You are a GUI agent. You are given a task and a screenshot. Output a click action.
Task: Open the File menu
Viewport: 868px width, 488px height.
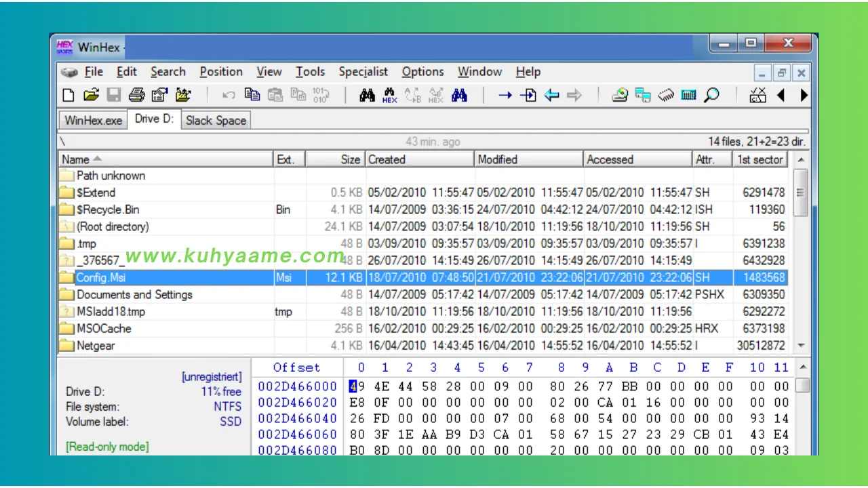pos(94,72)
